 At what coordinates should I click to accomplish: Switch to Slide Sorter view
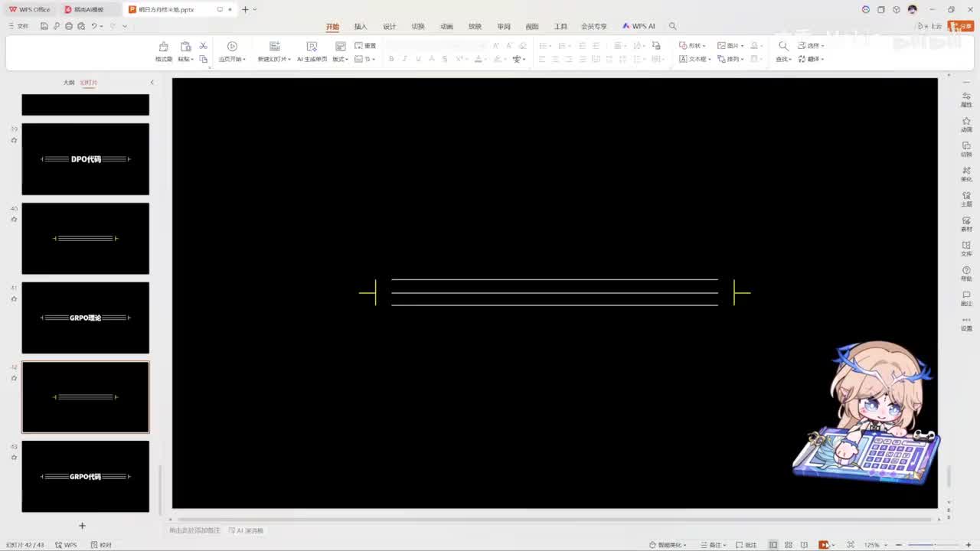[x=789, y=545]
